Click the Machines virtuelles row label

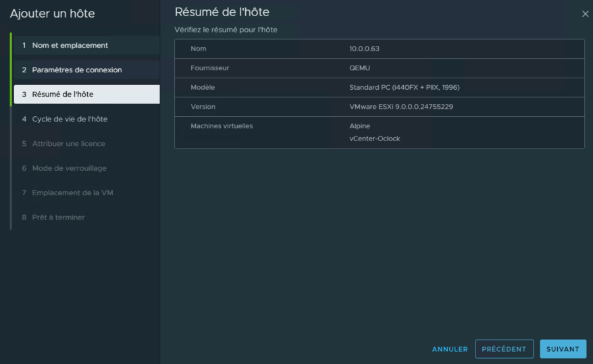click(222, 126)
